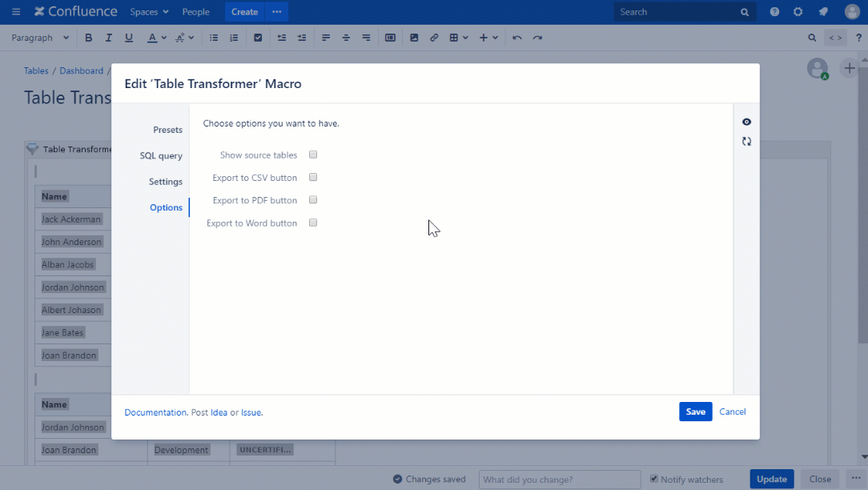The width and height of the screenshot is (868, 490).
Task: Switch to the SQL query tab
Action: 161,156
